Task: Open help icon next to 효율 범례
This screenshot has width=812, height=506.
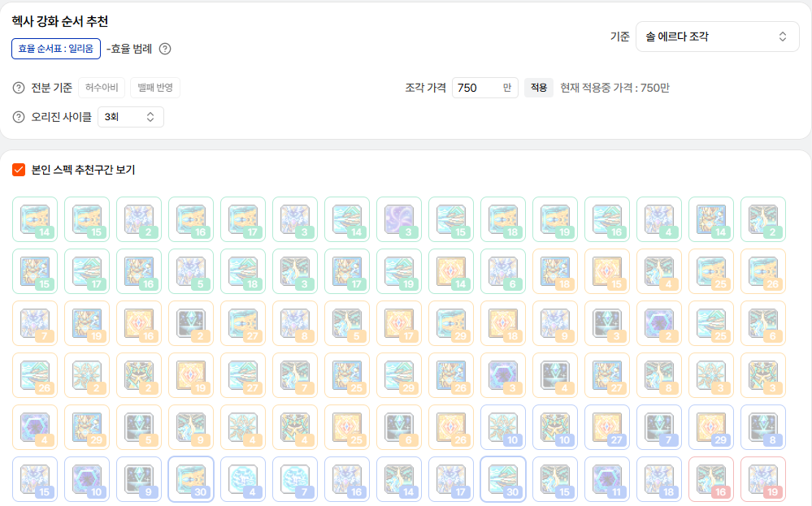Action: 165,49
